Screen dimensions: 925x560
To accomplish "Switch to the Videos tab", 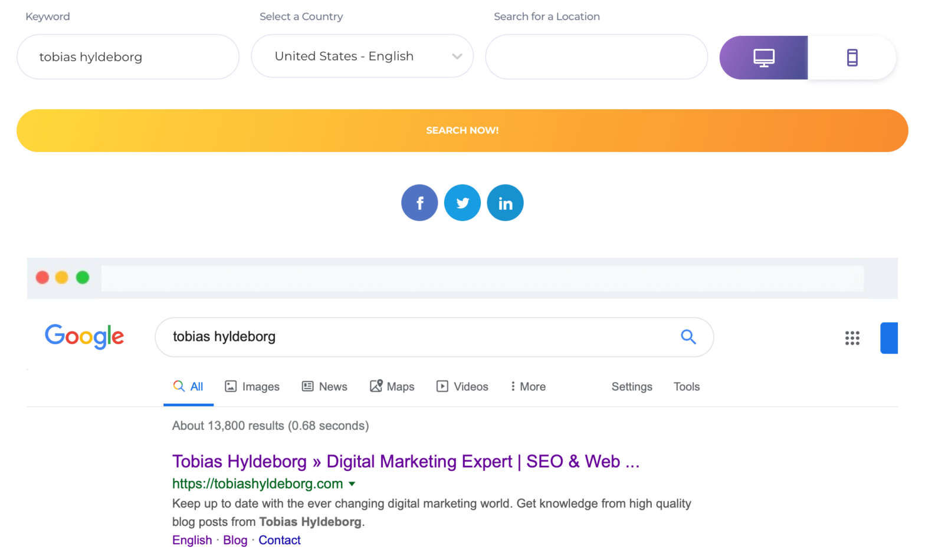I will point(462,387).
